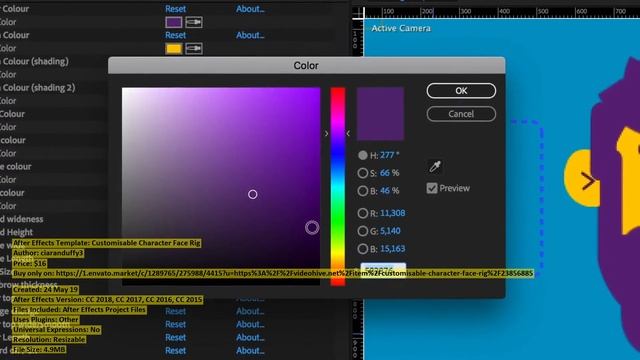640x360 pixels.
Task: Select the H hue radio button
Action: (362, 155)
